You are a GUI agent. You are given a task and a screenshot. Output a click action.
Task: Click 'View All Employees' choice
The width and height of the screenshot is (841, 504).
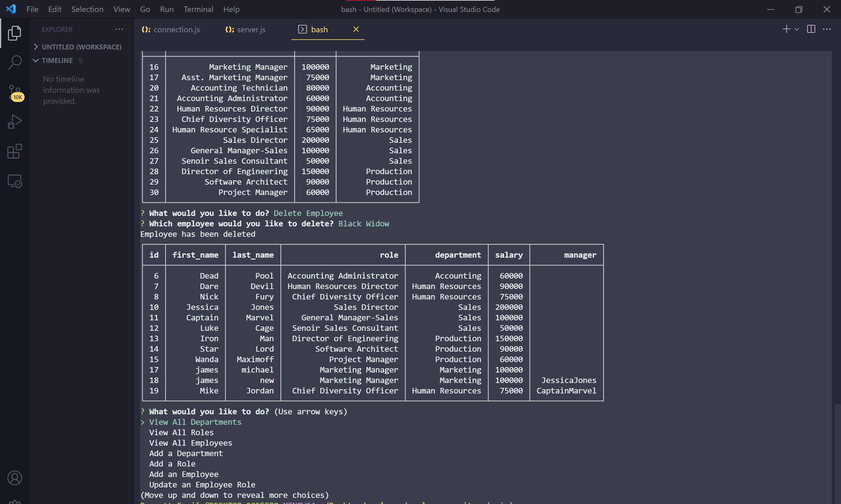click(x=191, y=443)
